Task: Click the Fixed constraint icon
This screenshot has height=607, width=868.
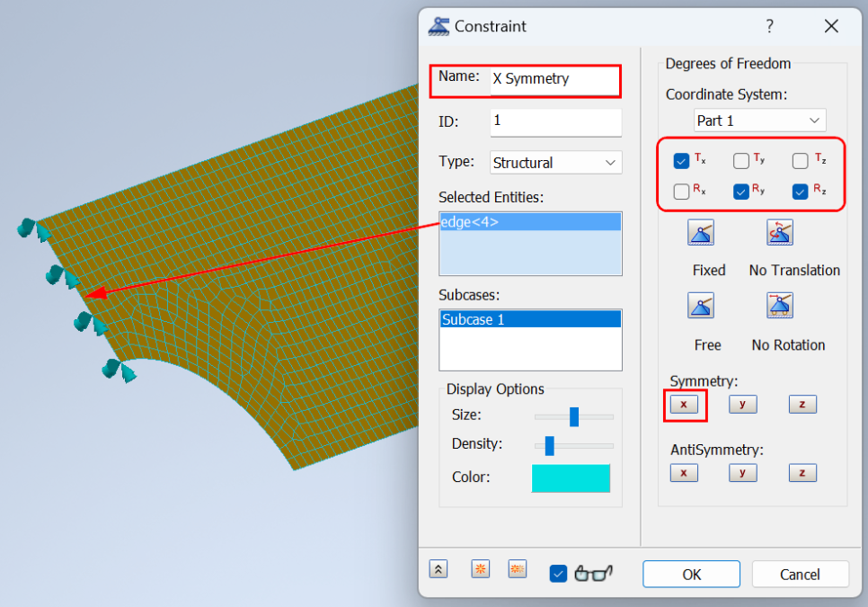Action: tap(701, 234)
